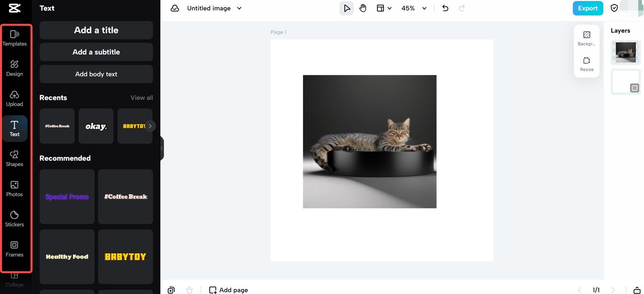Open the Photos panel
This screenshot has height=294, width=644.
pos(15,189)
